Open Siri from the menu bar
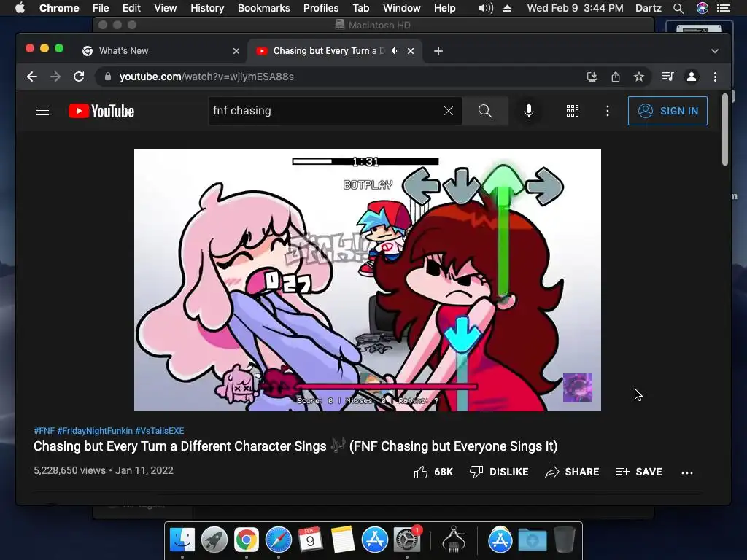Viewport: 747px width, 560px height. tap(703, 8)
